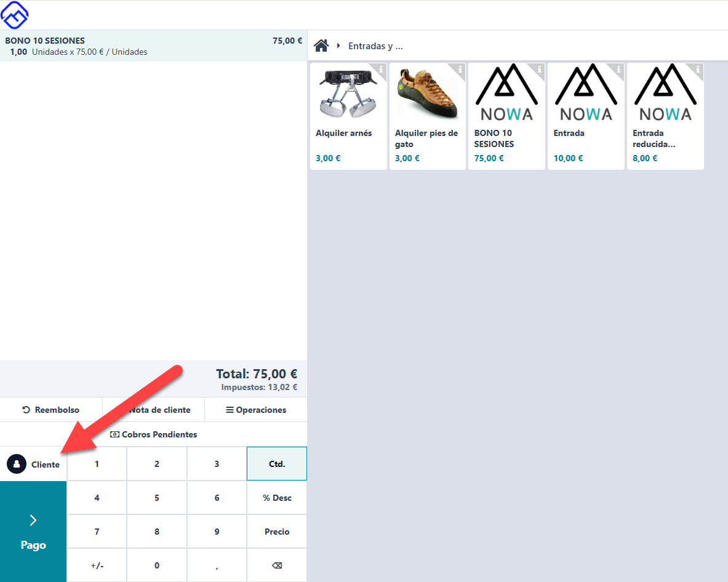Click the Reembolso button
The image size is (728, 582).
[51, 410]
